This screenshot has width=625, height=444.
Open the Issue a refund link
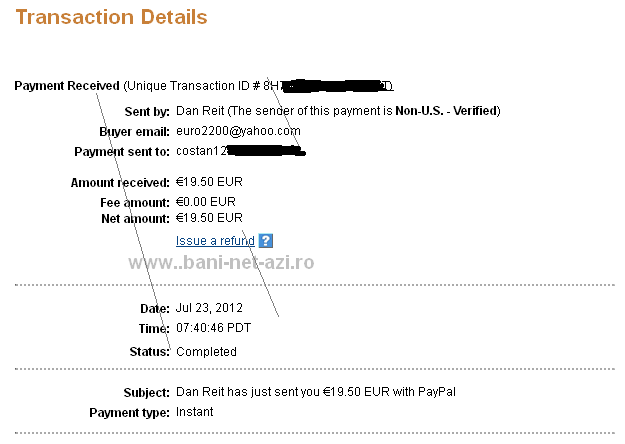pos(215,241)
